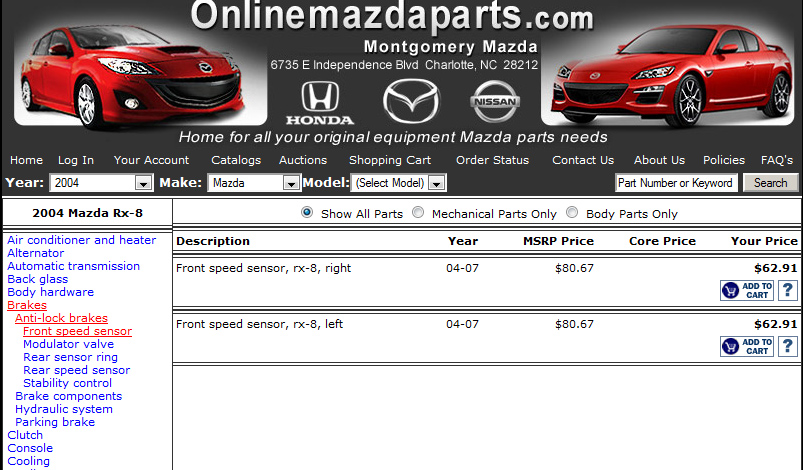Open the Make dropdown showing Mazda
The image size is (803, 470).
coord(253,183)
